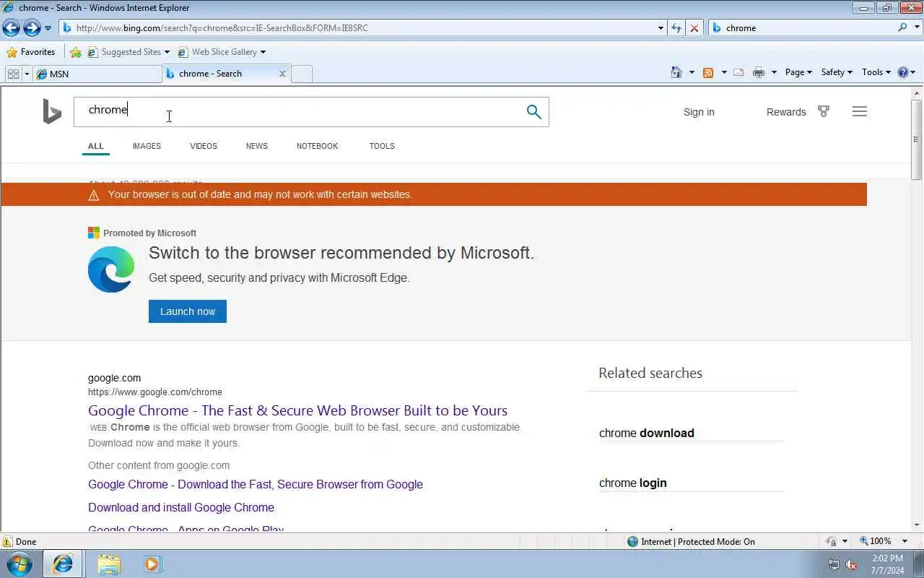Click the magnifier icon in IE search box
Viewport: 924px width, 578px height.
pos(902,27)
